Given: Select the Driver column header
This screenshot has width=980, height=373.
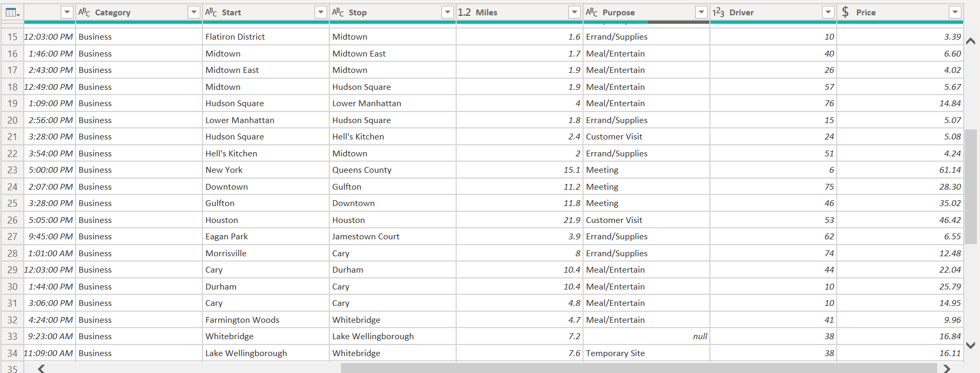Looking at the screenshot, I should (x=773, y=12).
